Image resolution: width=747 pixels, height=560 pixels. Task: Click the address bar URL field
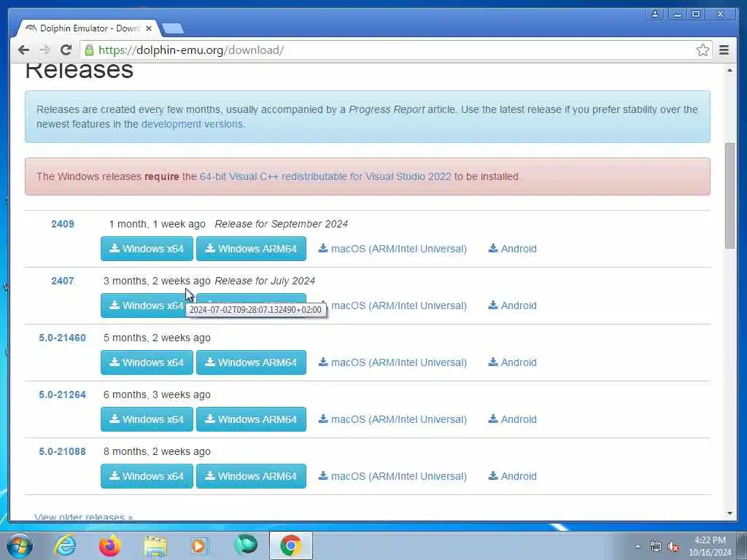395,50
